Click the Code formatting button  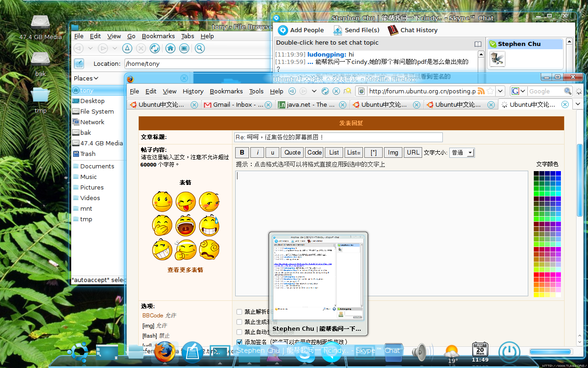pos(315,152)
